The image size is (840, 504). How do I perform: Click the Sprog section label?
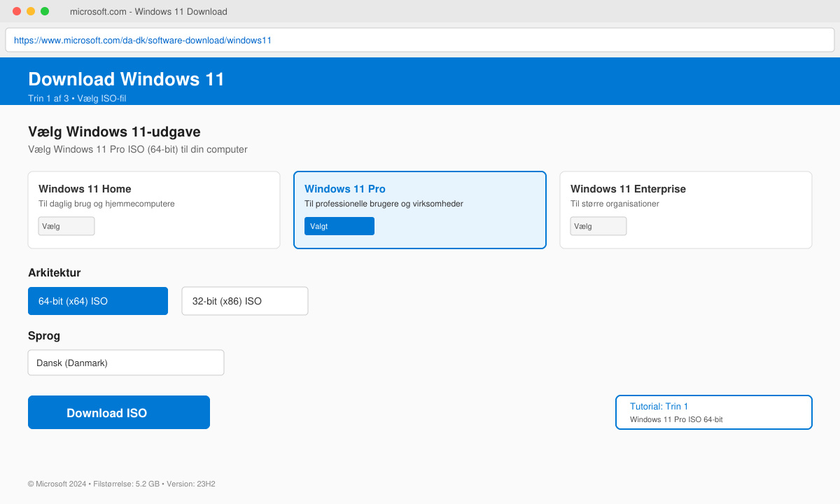44,336
